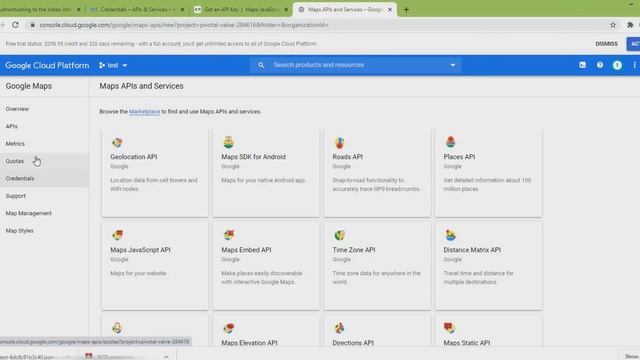The image size is (640, 360).
Task: Click the Places API icon
Action: coord(450,142)
